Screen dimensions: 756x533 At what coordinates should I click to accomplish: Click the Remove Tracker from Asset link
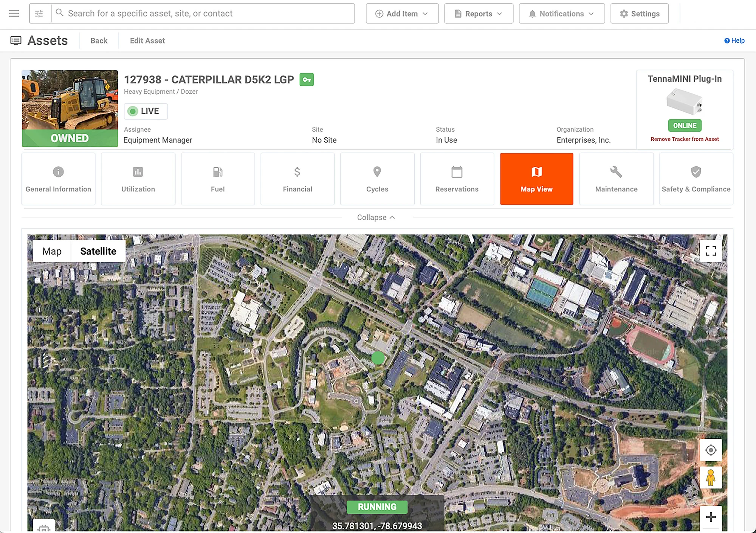[684, 139]
